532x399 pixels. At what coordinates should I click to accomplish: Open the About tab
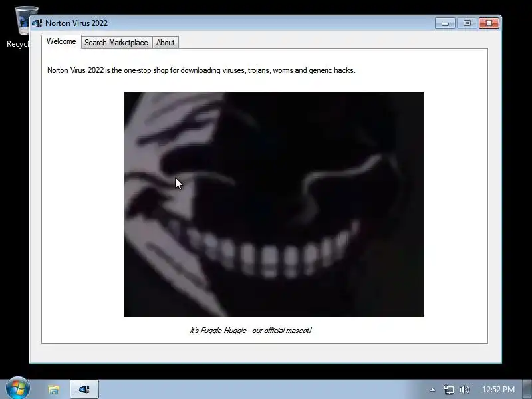point(165,43)
